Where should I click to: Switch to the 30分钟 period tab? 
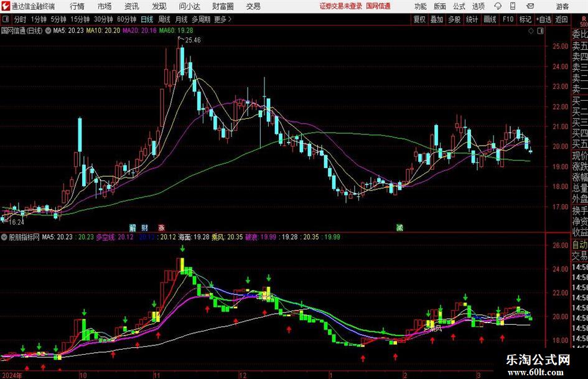103,19
